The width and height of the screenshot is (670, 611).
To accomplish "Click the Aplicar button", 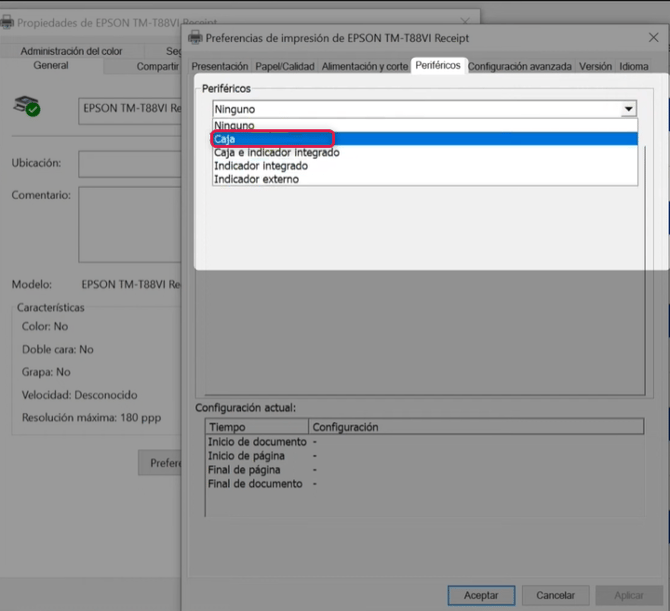I will [x=629, y=595].
